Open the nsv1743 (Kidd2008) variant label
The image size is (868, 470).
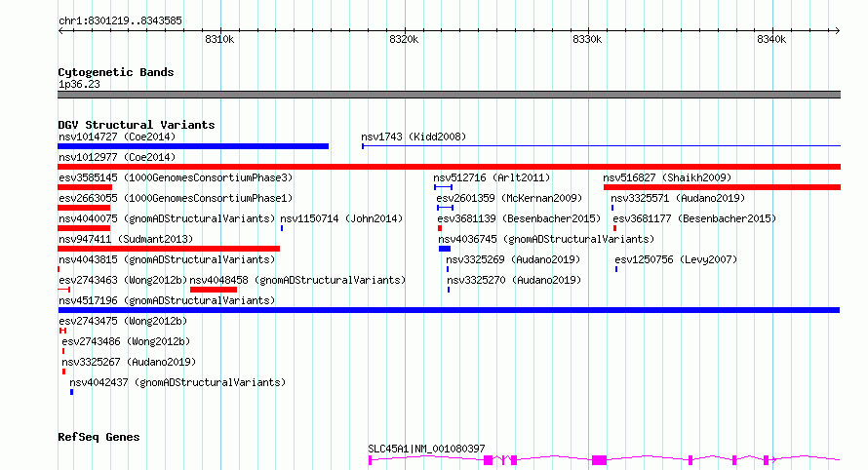(x=414, y=137)
